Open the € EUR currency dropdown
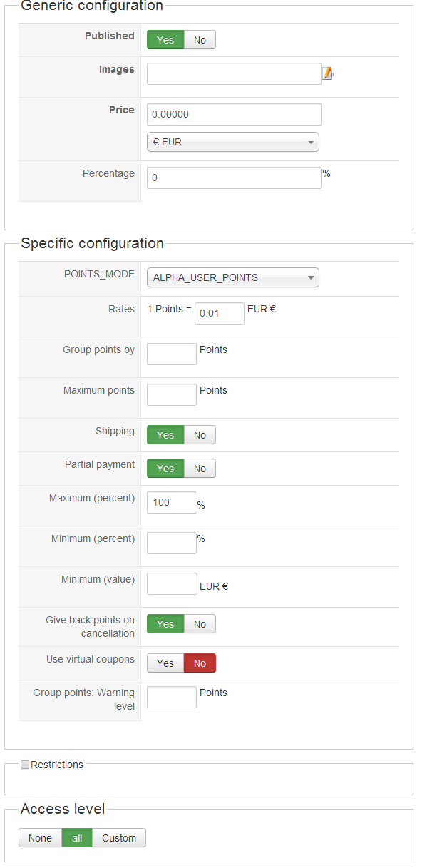Image resolution: width=422 pixels, height=868 pixels. coord(233,142)
